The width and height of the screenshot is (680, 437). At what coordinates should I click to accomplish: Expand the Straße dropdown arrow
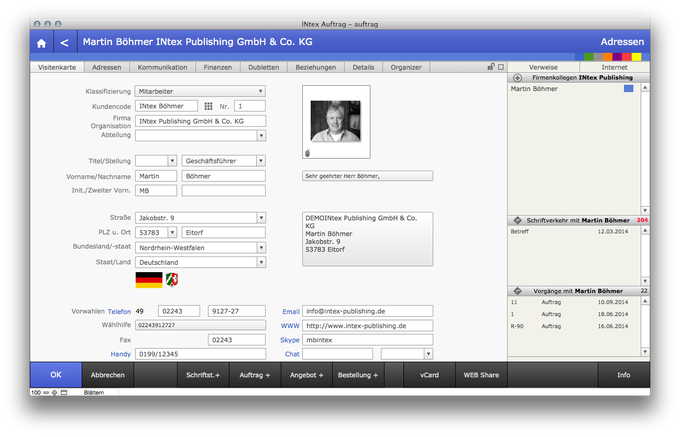pyautogui.click(x=261, y=218)
